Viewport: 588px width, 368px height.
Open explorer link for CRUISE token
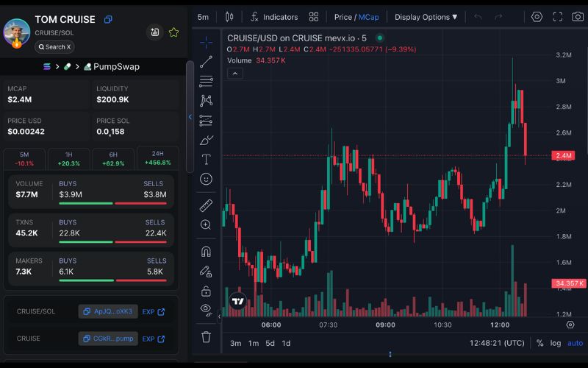[x=154, y=339]
